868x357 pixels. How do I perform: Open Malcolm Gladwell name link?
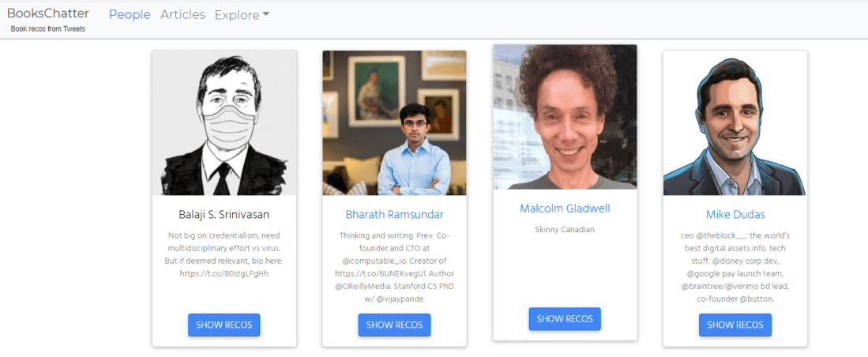point(565,209)
